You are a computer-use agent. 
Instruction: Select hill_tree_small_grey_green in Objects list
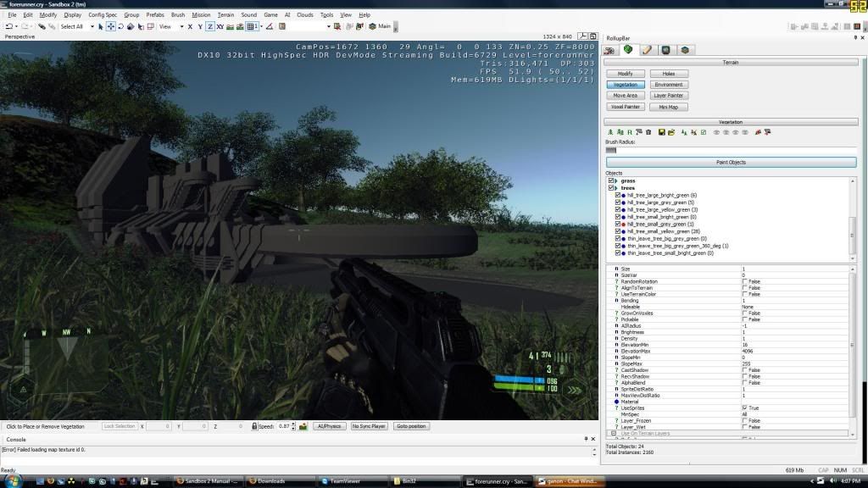pos(660,224)
